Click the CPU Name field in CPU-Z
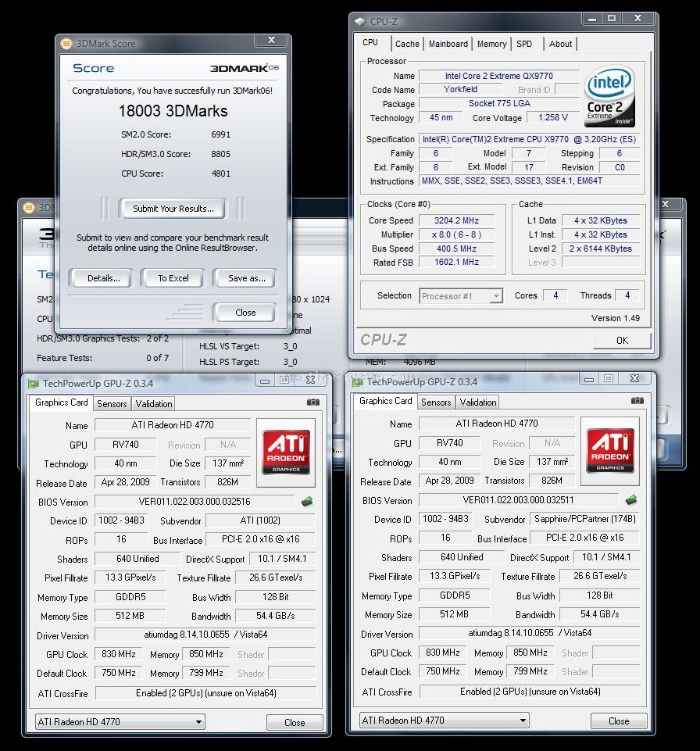This screenshot has height=751, width=700. click(499, 76)
